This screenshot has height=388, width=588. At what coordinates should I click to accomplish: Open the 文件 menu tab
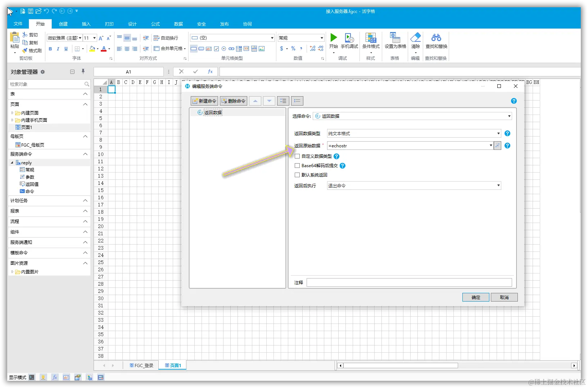[x=18, y=24]
